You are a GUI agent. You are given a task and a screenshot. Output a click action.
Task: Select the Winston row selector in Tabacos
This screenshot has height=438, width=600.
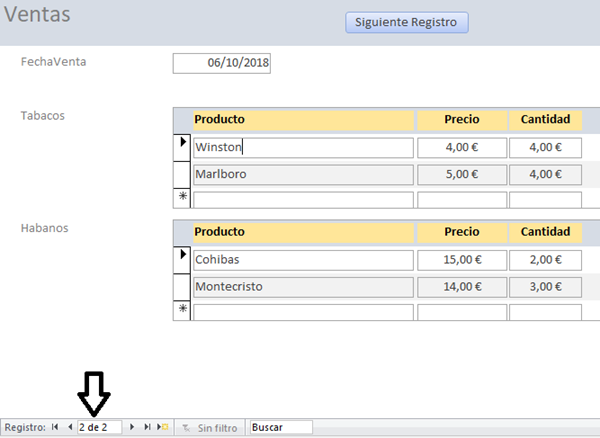tap(182, 148)
